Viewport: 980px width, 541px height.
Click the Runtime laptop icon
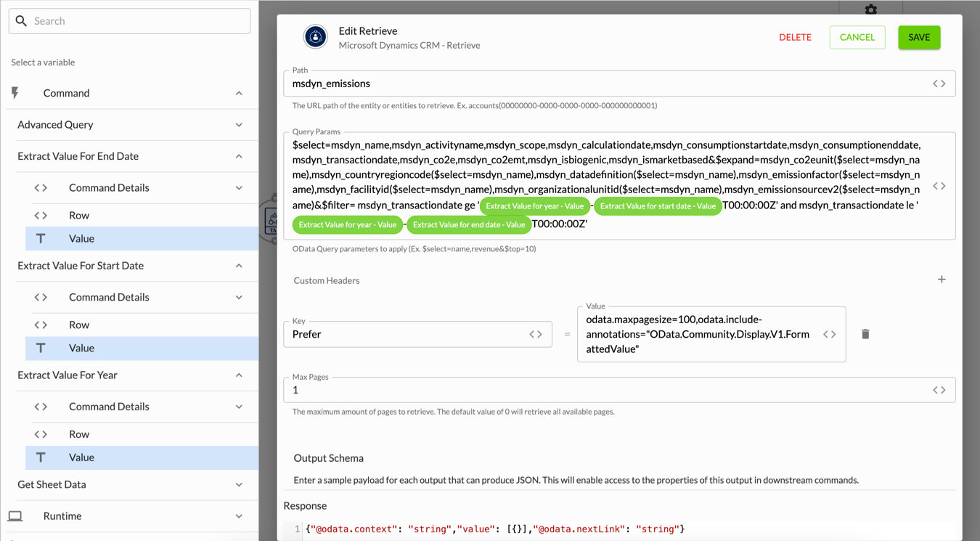click(15, 516)
